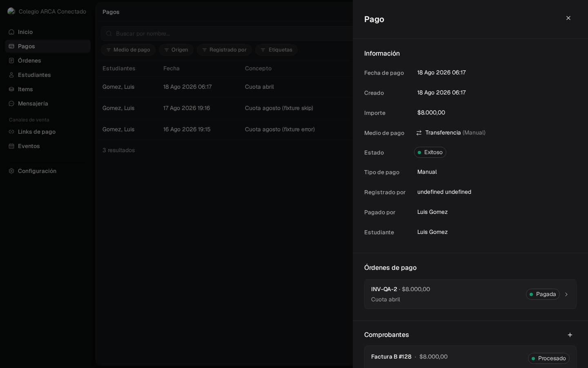Viewport: 588px width, 368px height.
Task: Open the INV-QA-2 payment order card
Action: coord(470,294)
